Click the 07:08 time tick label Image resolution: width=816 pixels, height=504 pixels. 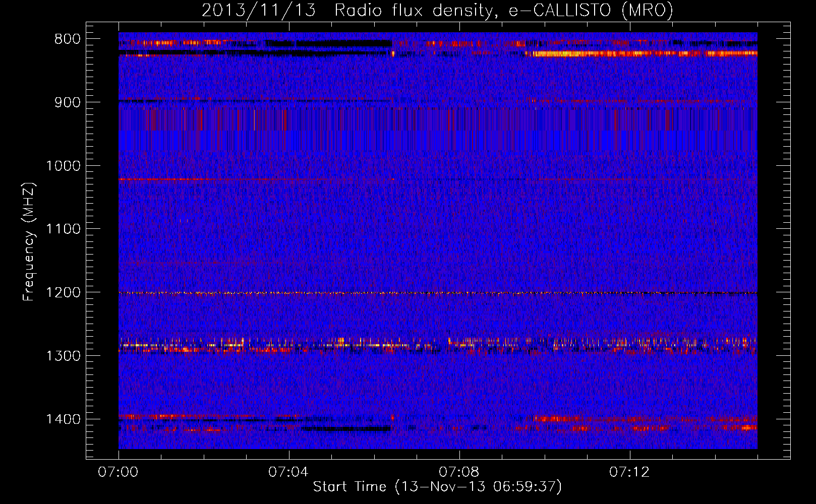(x=459, y=472)
